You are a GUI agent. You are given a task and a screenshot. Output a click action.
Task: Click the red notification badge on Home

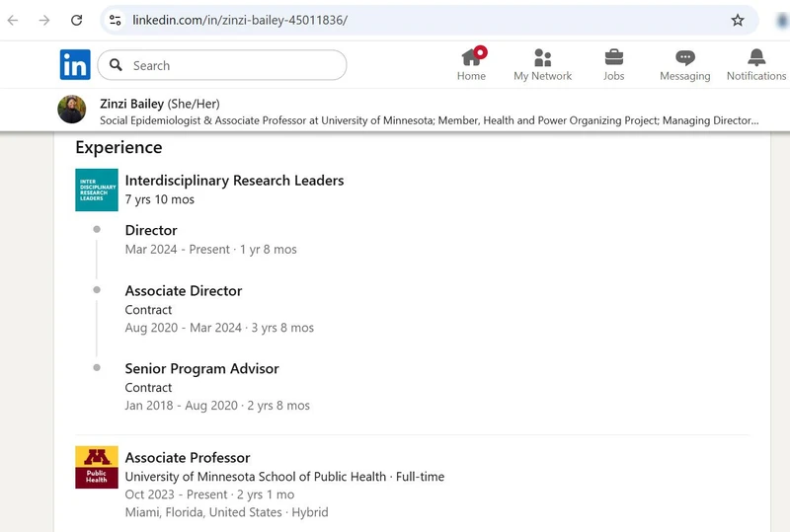pos(481,52)
